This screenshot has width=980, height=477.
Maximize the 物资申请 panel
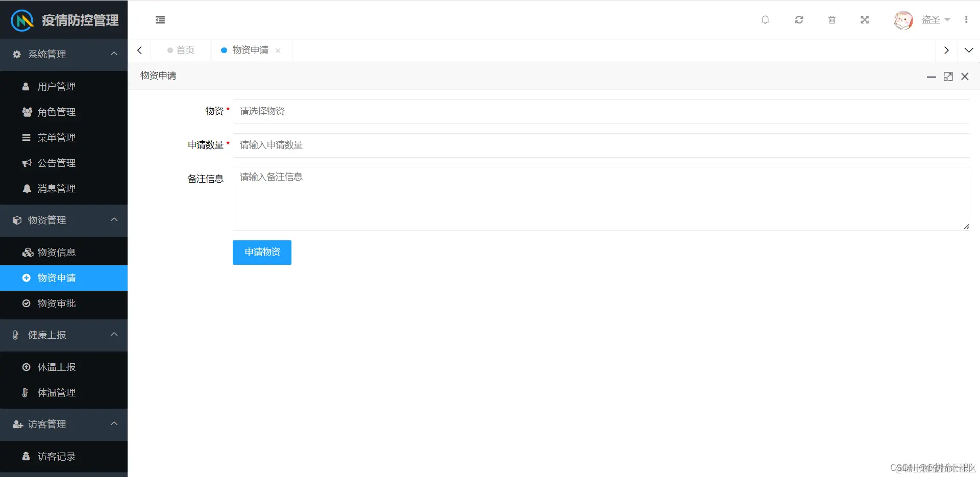[948, 77]
